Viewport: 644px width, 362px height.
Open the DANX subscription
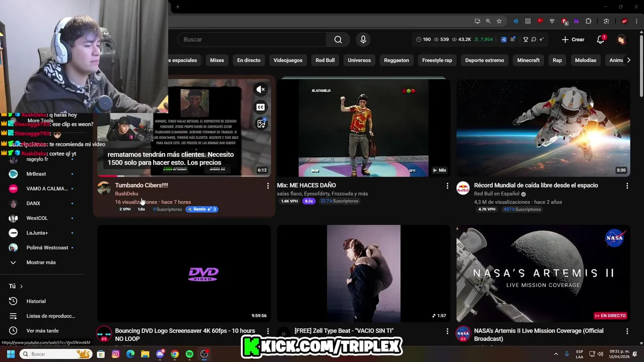tap(42, 203)
